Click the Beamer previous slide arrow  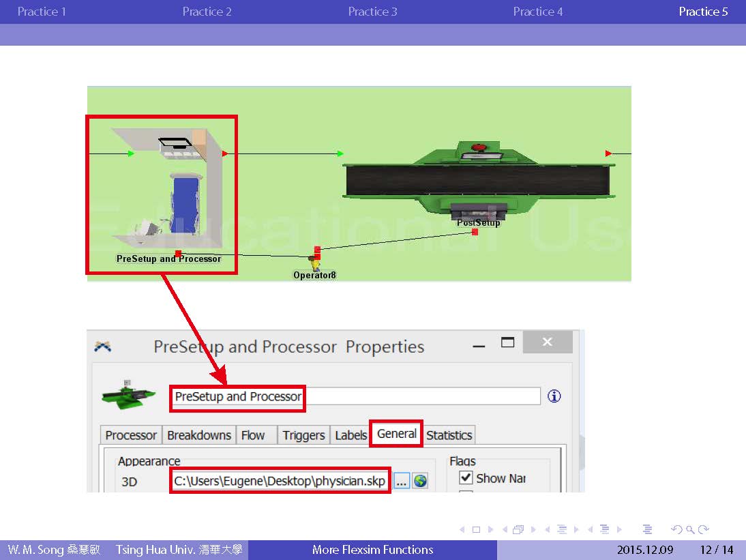[x=462, y=529]
